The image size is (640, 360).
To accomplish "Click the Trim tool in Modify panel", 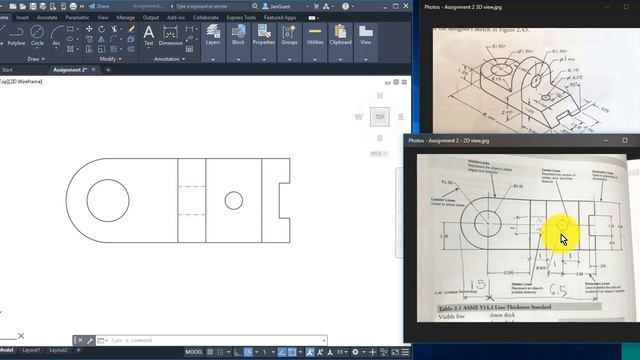I will coord(115,29).
